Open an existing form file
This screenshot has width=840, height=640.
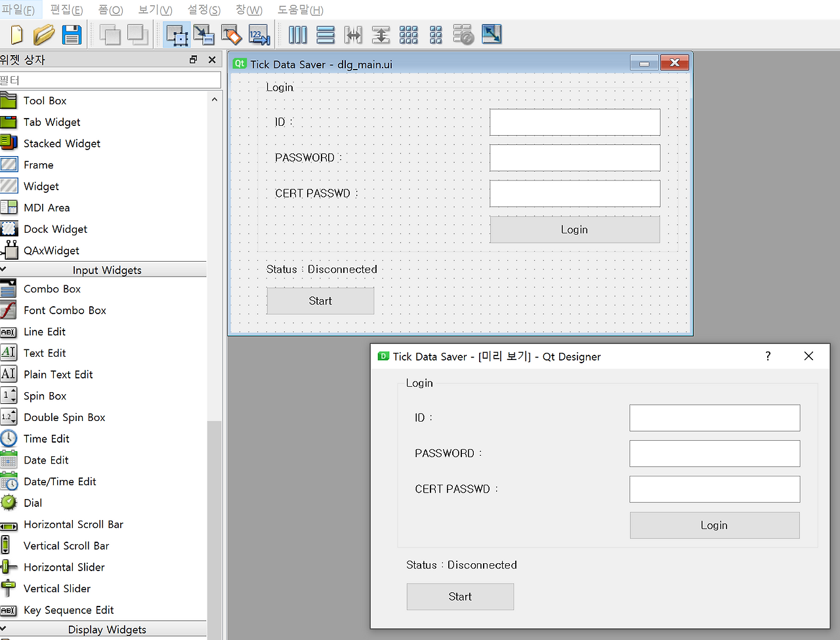[43, 35]
